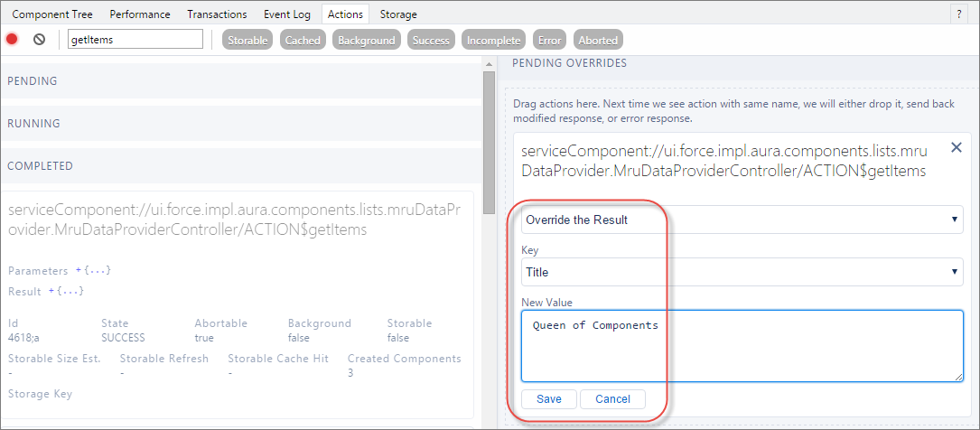Toggle the Success filter
The height and width of the screenshot is (430, 980).
431,40
